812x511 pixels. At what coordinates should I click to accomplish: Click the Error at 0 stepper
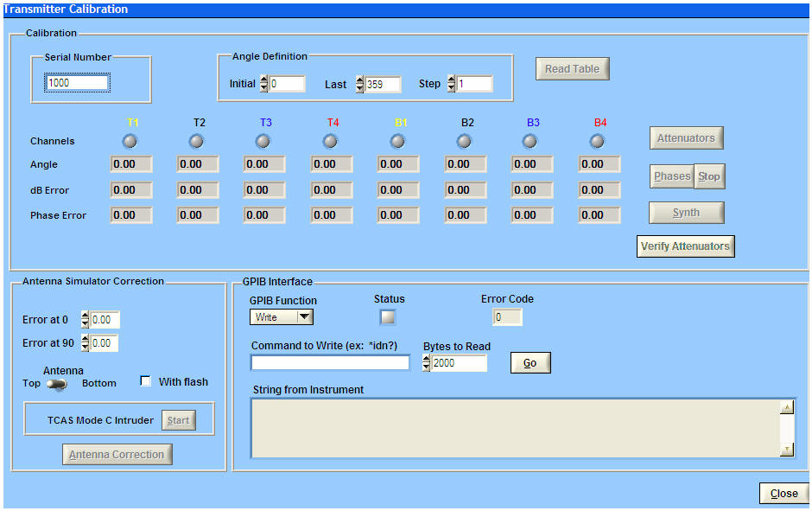click(85, 320)
